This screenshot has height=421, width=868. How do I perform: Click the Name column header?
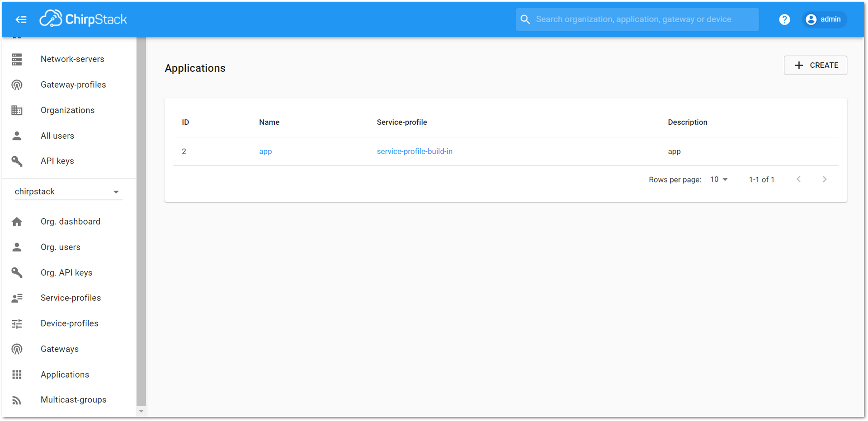click(x=269, y=122)
